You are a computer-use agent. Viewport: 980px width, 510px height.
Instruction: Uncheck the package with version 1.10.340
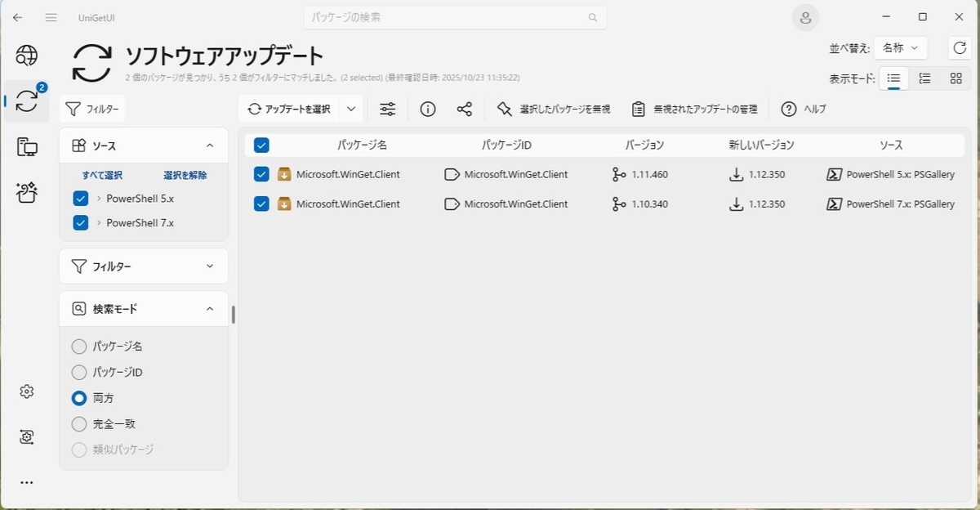261,204
